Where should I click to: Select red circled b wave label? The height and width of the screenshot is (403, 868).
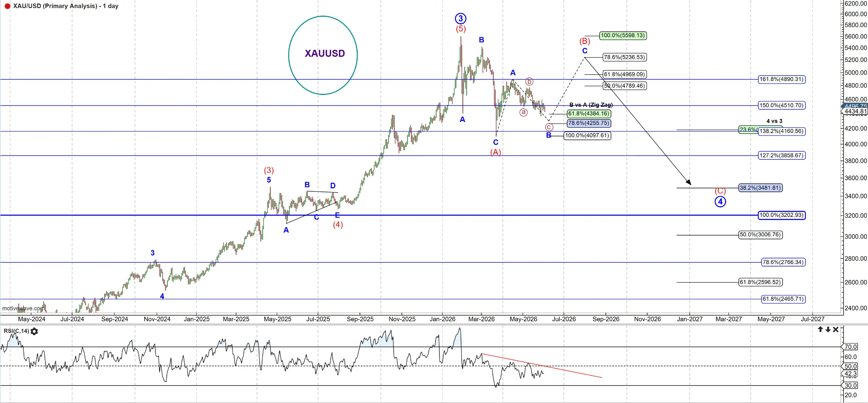[x=529, y=81]
